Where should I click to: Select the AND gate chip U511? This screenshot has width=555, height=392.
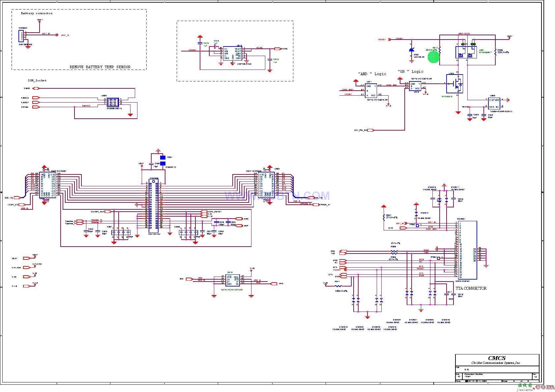(371, 90)
